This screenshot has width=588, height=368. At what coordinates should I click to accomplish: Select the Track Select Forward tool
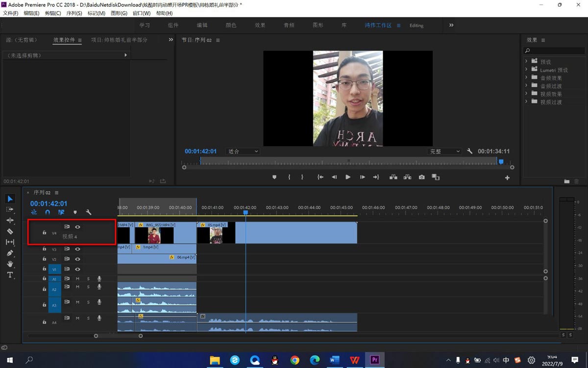(x=10, y=210)
